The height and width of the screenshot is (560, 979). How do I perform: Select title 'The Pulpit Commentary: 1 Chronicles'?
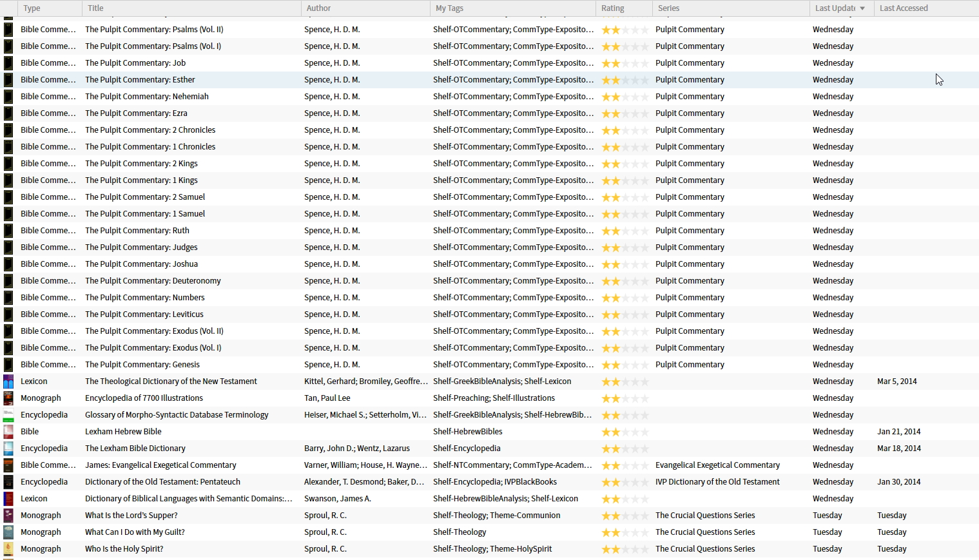[150, 147]
